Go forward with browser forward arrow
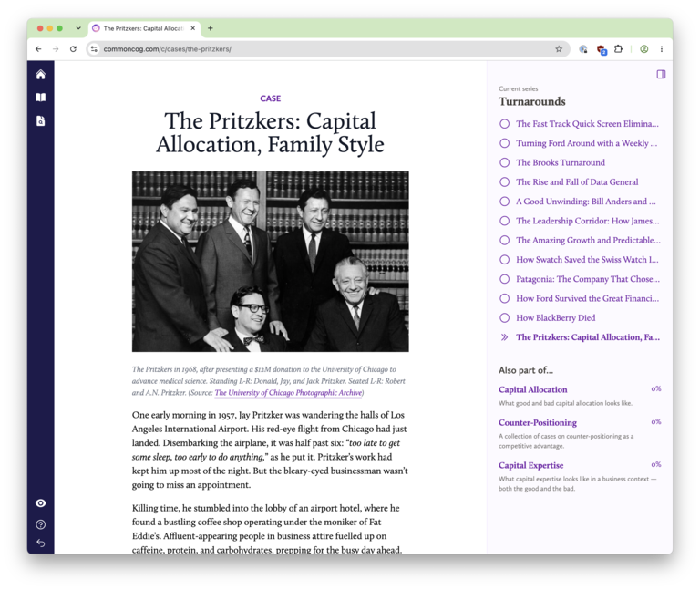 [56, 49]
